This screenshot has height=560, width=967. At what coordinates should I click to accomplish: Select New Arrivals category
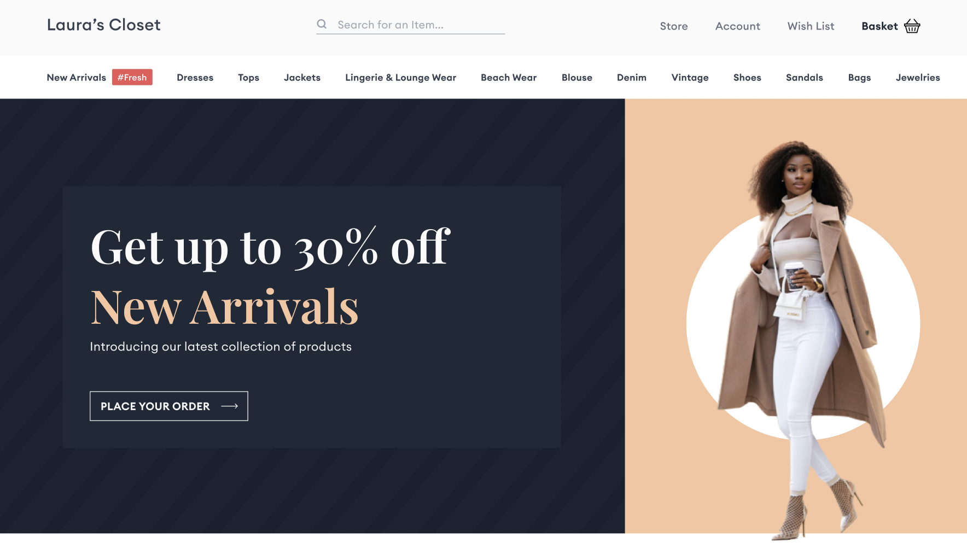76,78
